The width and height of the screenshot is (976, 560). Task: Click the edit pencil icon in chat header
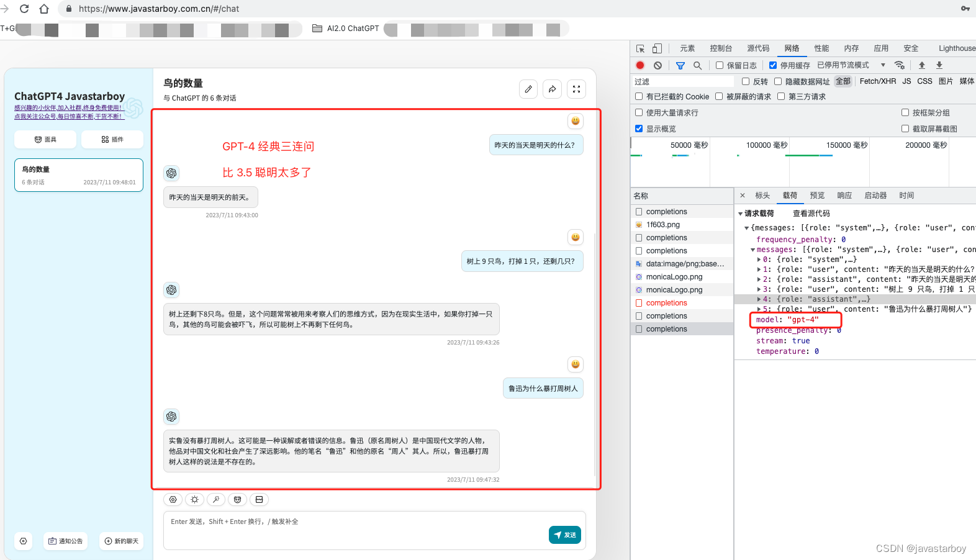click(x=528, y=89)
